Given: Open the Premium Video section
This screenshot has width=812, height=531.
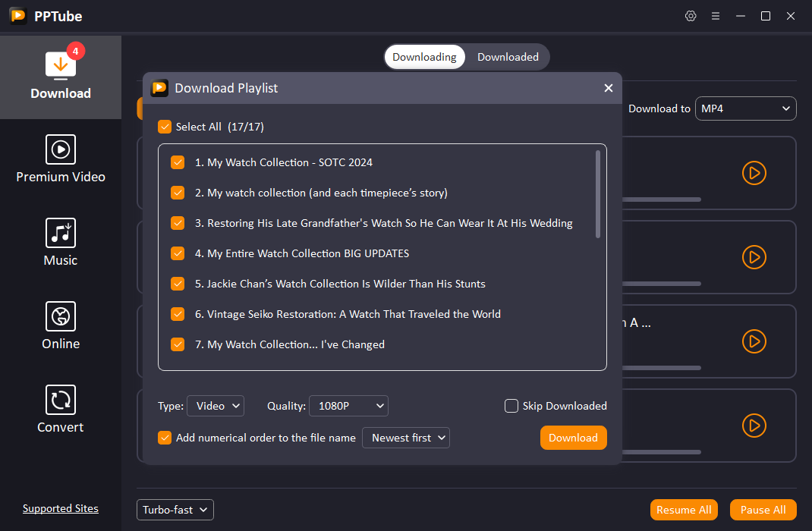Looking at the screenshot, I should (x=60, y=159).
